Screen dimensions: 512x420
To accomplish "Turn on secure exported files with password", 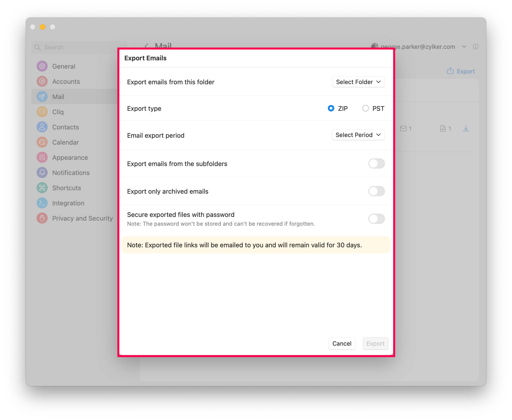I will pyautogui.click(x=376, y=219).
